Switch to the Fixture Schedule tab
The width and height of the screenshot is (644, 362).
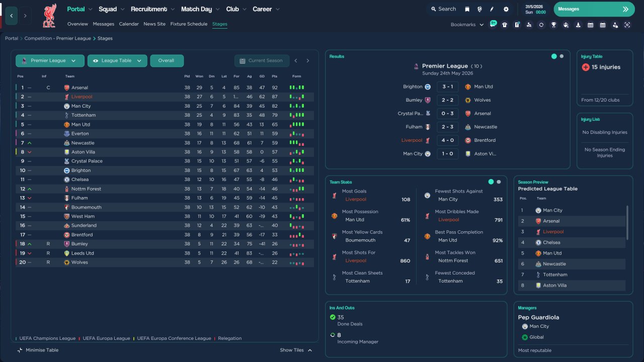(189, 24)
